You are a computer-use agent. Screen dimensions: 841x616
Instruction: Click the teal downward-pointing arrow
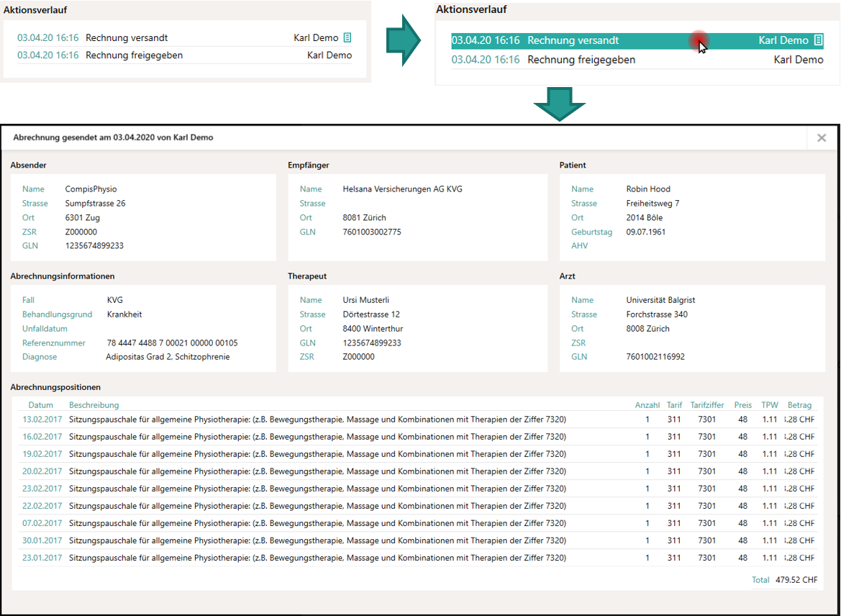pos(559,104)
